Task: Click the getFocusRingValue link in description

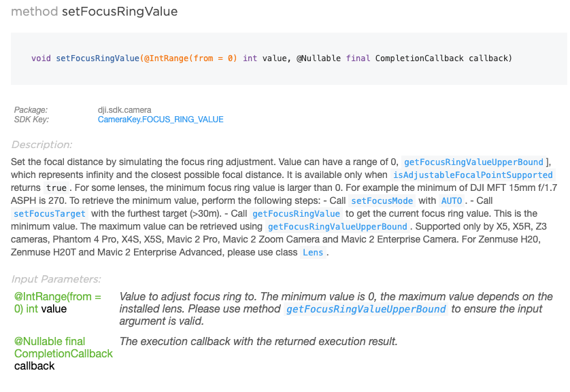Action: [295, 213]
